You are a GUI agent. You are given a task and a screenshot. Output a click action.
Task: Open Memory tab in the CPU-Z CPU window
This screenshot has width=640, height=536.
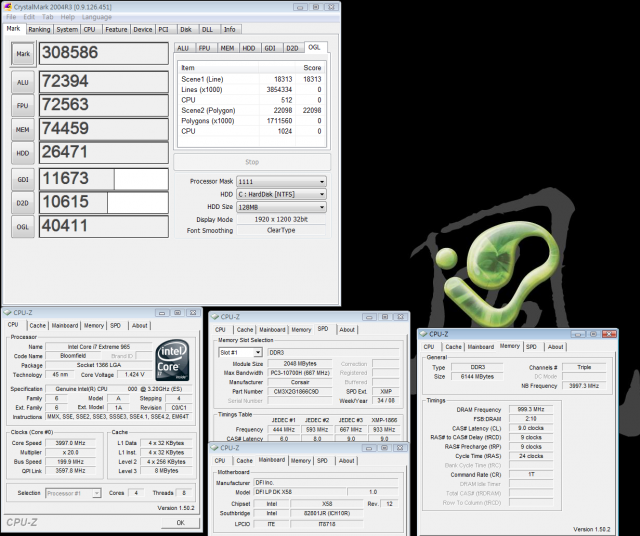[94, 325]
